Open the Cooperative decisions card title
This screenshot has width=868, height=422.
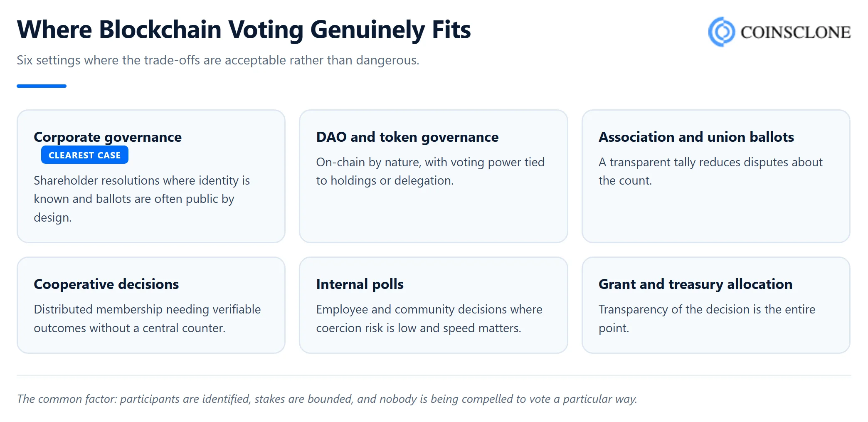(106, 284)
